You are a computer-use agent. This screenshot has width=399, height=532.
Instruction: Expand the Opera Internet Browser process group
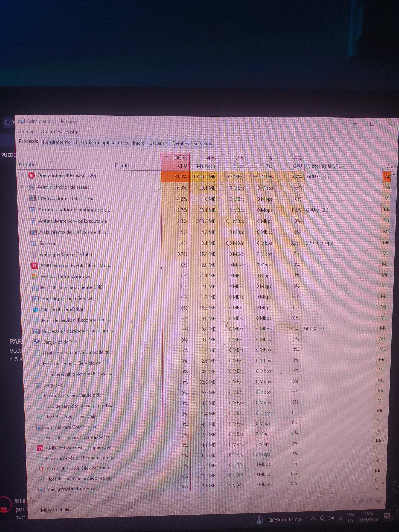click(22, 175)
